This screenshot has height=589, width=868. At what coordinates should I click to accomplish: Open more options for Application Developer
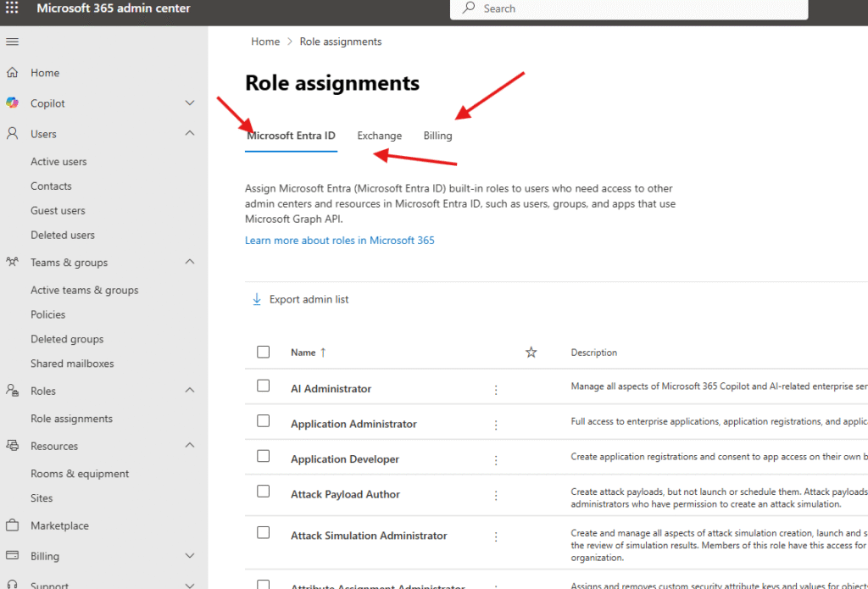[496, 460]
